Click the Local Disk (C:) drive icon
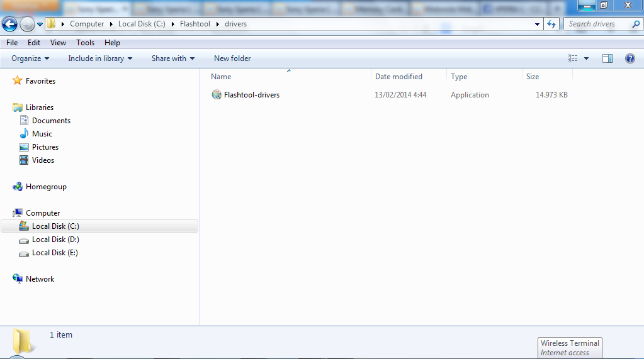 pos(24,226)
